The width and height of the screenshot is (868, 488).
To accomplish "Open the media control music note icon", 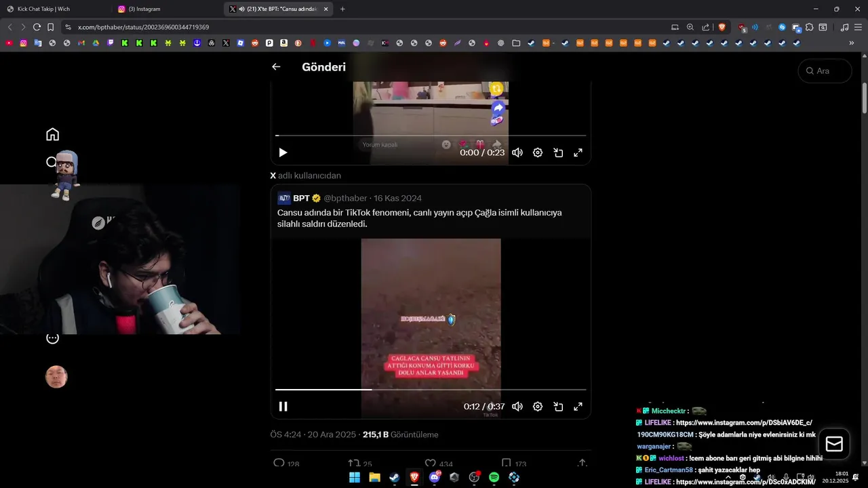I will pyautogui.click(x=844, y=27).
